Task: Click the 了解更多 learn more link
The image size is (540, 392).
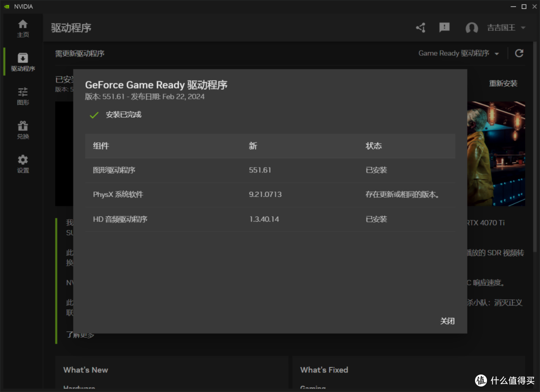Action: tap(80, 334)
